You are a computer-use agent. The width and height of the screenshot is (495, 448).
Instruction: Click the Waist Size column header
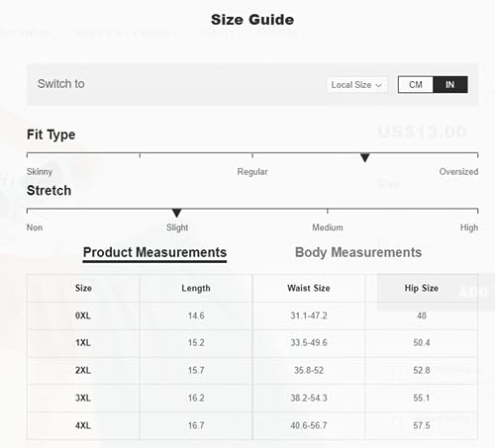(x=309, y=288)
